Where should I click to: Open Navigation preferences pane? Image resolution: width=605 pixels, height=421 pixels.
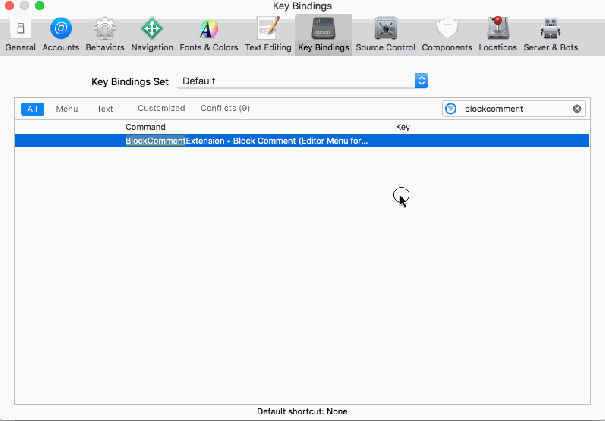coord(152,33)
